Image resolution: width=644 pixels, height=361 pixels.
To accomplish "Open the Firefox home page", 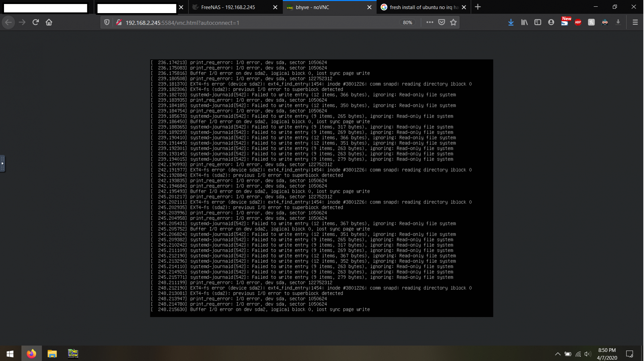I will 49,22.
